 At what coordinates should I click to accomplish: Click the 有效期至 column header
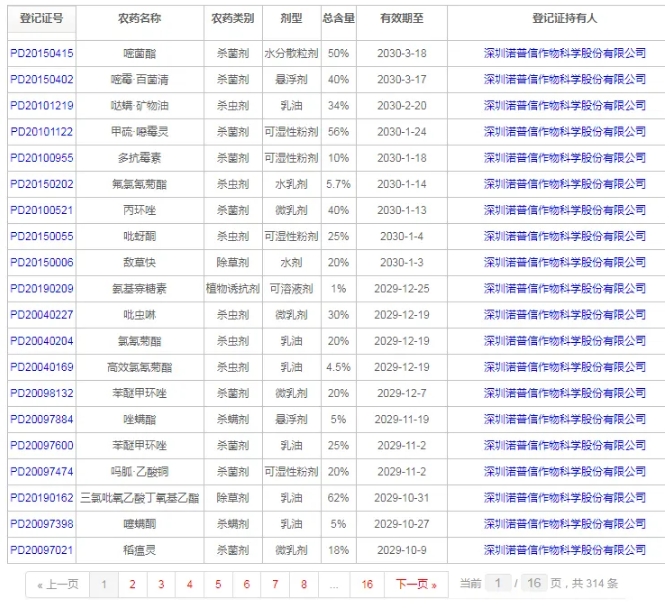(402, 18)
